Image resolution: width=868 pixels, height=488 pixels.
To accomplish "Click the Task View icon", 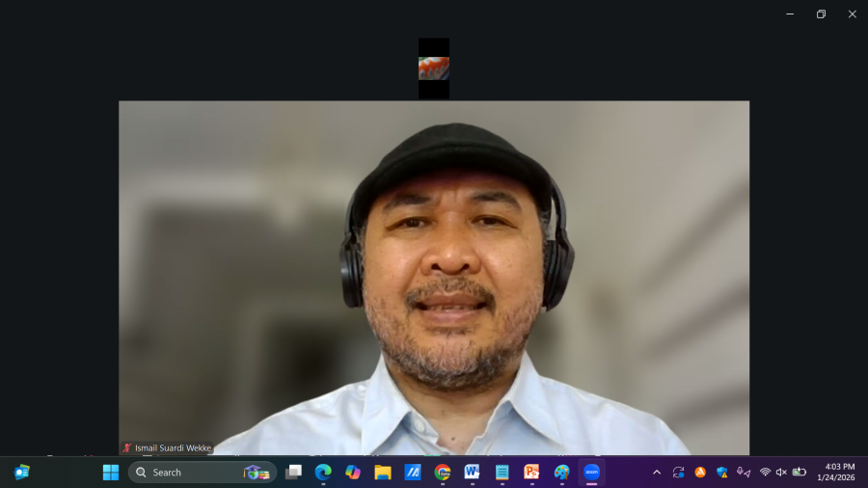I will click(x=293, y=472).
